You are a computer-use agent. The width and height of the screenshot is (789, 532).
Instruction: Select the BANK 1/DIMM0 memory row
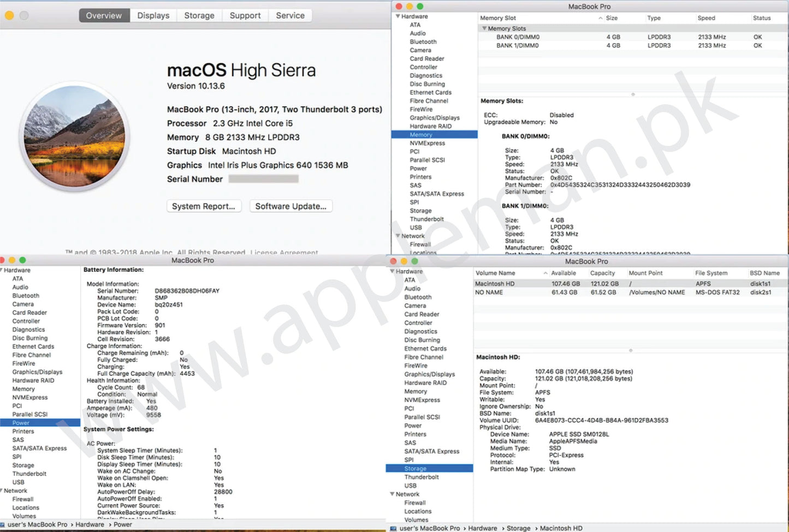[x=633, y=46]
